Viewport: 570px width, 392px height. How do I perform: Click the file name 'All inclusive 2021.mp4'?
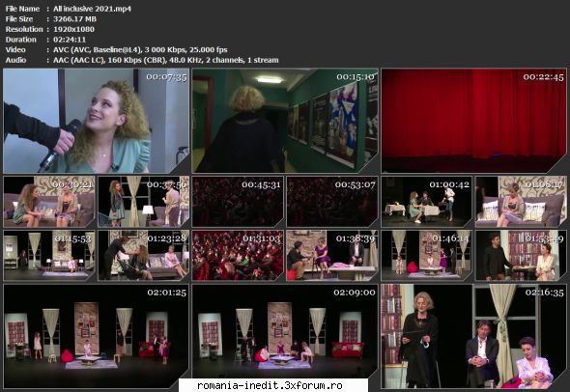[92, 9]
